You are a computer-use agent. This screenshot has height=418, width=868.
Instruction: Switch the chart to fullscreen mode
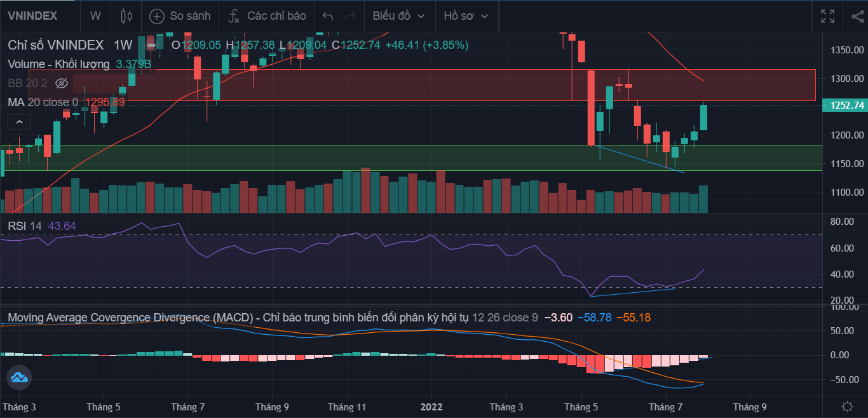[x=827, y=16]
